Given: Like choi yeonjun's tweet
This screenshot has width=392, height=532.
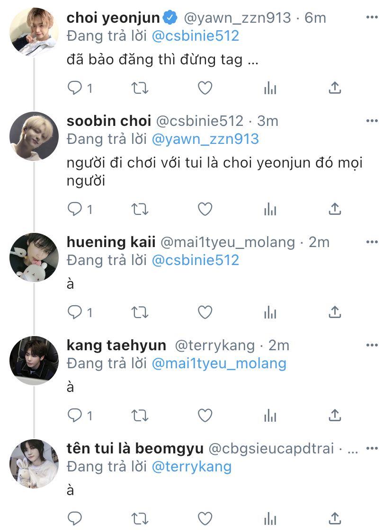Looking at the screenshot, I should [x=205, y=88].
